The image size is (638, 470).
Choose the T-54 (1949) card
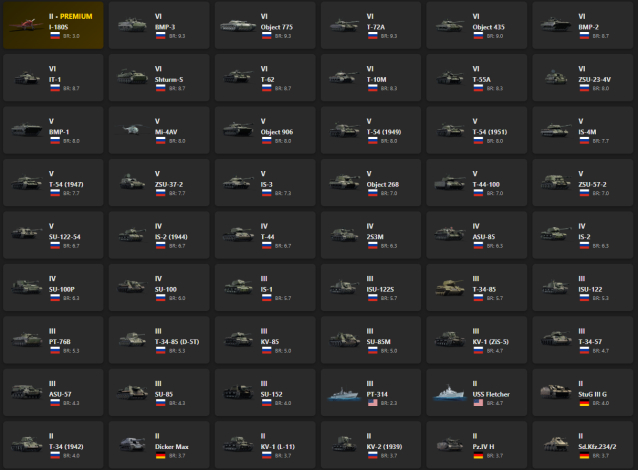371,130
